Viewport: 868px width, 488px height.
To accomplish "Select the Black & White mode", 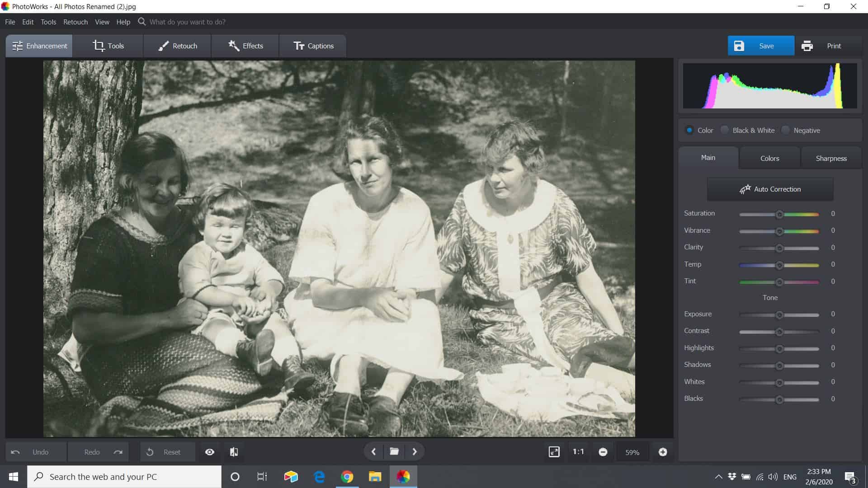I will (725, 130).
